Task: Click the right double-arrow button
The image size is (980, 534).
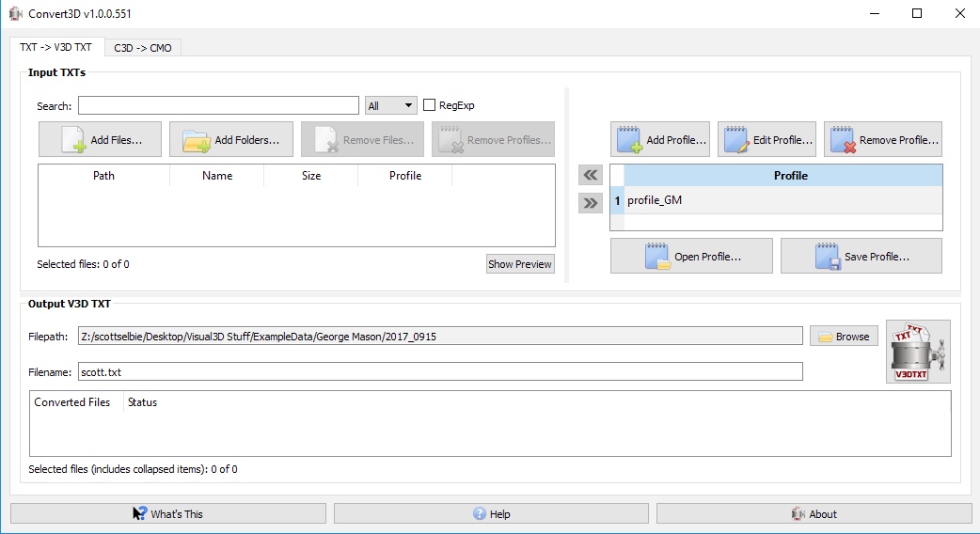Action: point(591,203)
